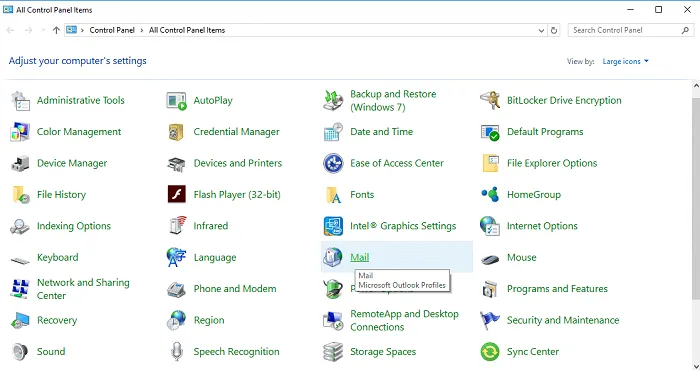Viewport: 700px width, 370px height.
Task: Click the Back navigation arrow
Action: coord(10,30)
